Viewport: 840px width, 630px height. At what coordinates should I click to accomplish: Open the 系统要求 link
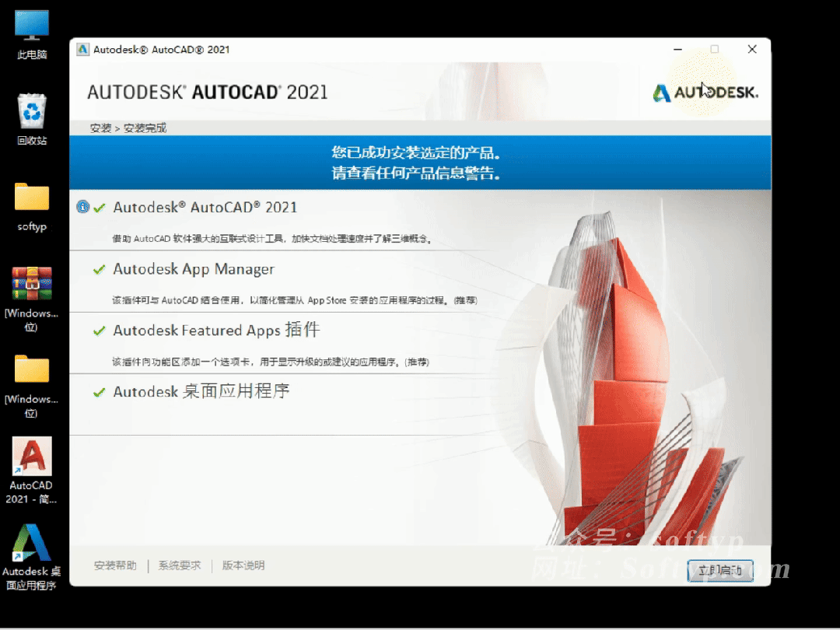tap(180, 565)
